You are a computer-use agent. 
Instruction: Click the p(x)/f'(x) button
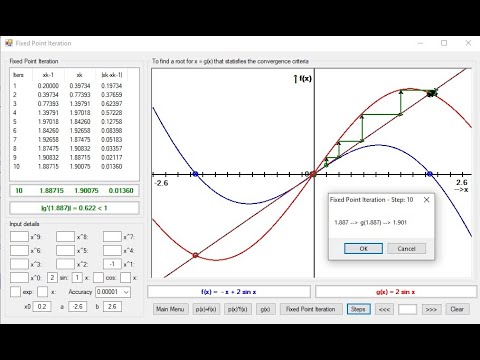point(237,309)
